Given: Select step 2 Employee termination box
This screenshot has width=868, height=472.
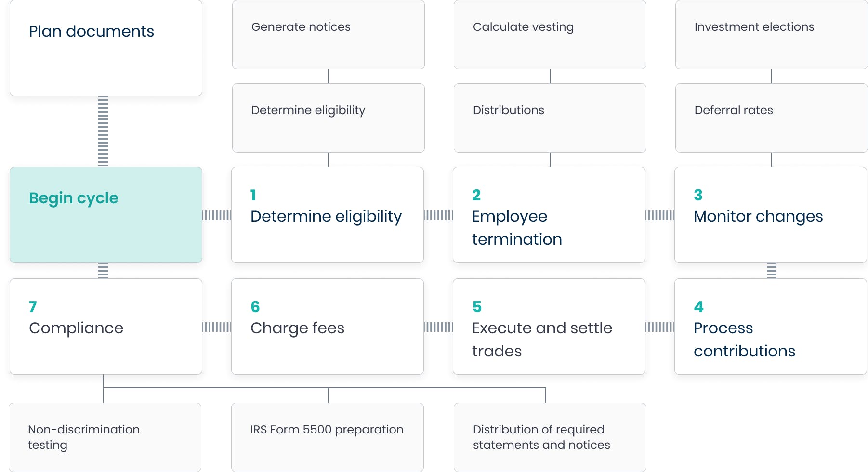Looking at the screenshot, I should [x=549, y=215].
